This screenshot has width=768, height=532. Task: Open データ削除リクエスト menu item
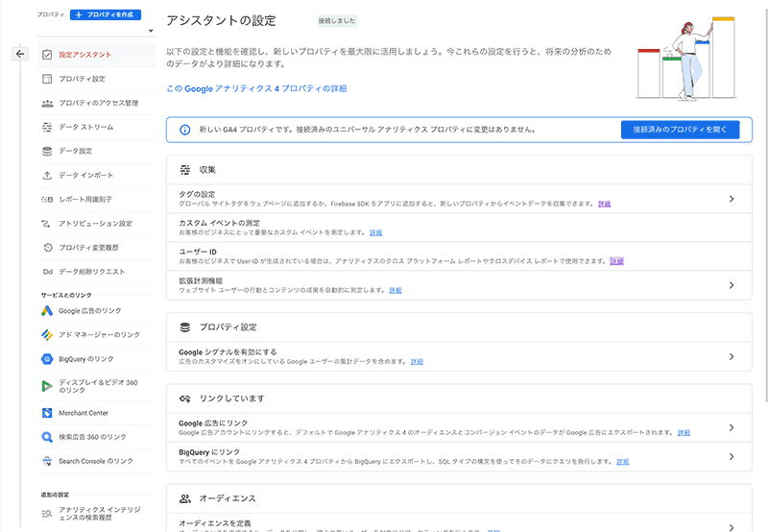point(97,272)
